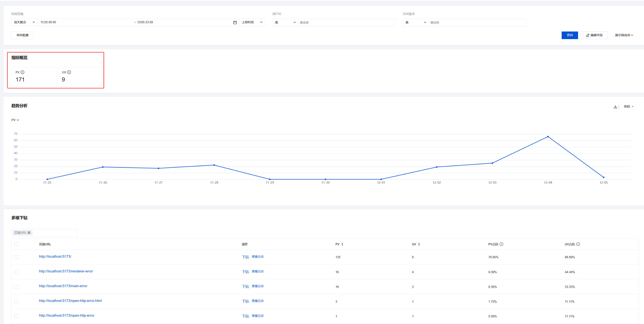
Task: Check the row for localhost:5173/main-error
Action: (16, 287)
